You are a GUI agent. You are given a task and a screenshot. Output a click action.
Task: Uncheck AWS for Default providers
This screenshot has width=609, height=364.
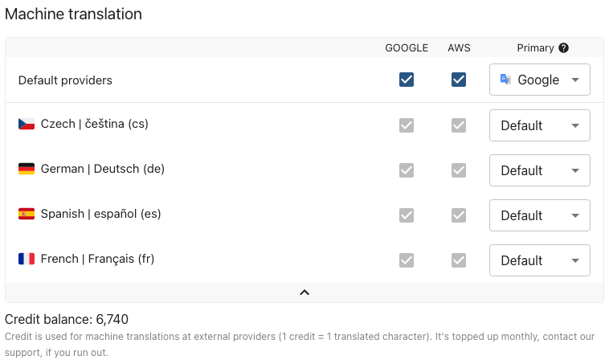pyautogui.click(x=459, y=80)
